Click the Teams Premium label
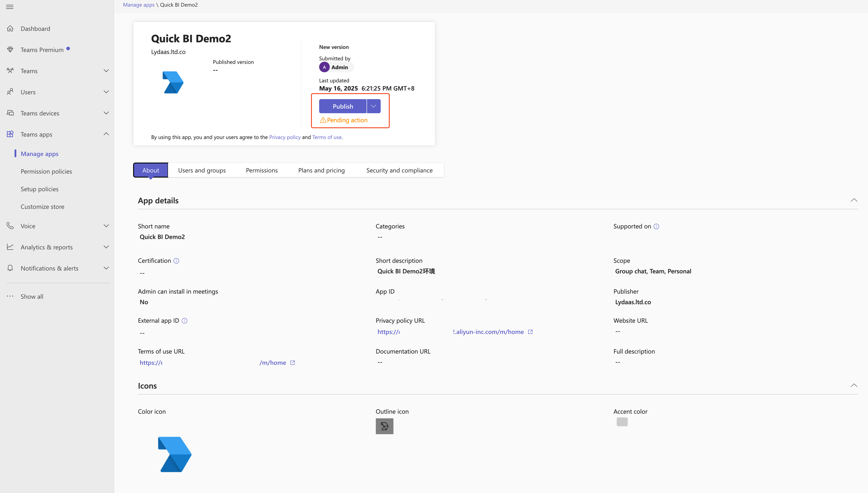The height and width of the screenshot is (493, 868). (x=42, y=50)
